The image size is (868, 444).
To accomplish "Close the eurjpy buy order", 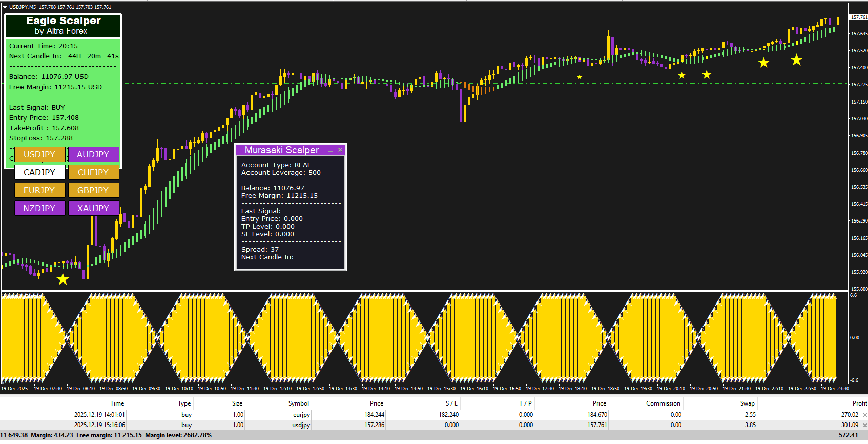I will [865, 415].
